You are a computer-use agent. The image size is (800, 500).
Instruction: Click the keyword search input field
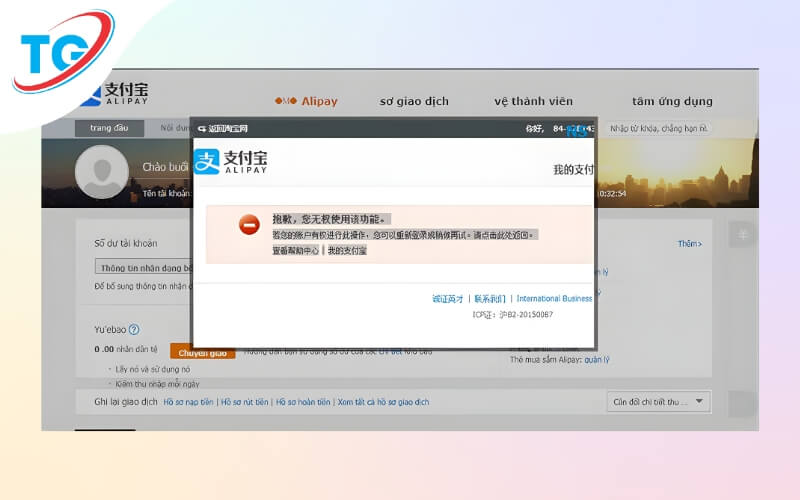point(659,129)
